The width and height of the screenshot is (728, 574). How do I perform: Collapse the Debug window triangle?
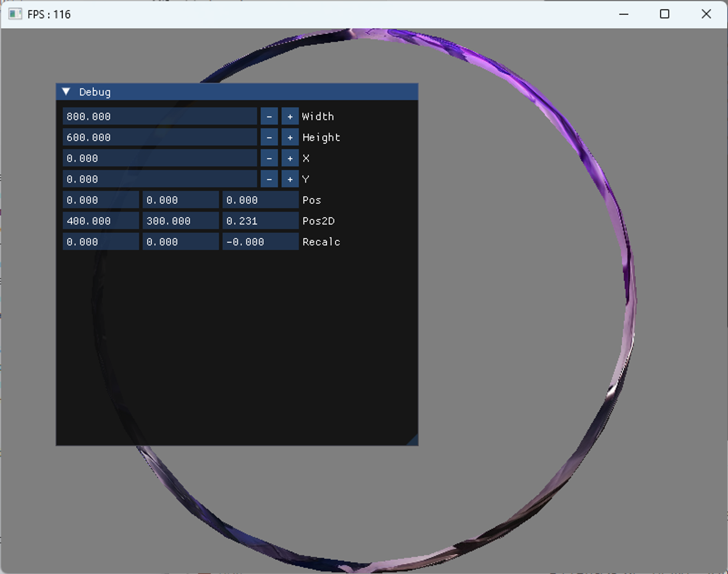pyautogui.click(x=66, y=92)
